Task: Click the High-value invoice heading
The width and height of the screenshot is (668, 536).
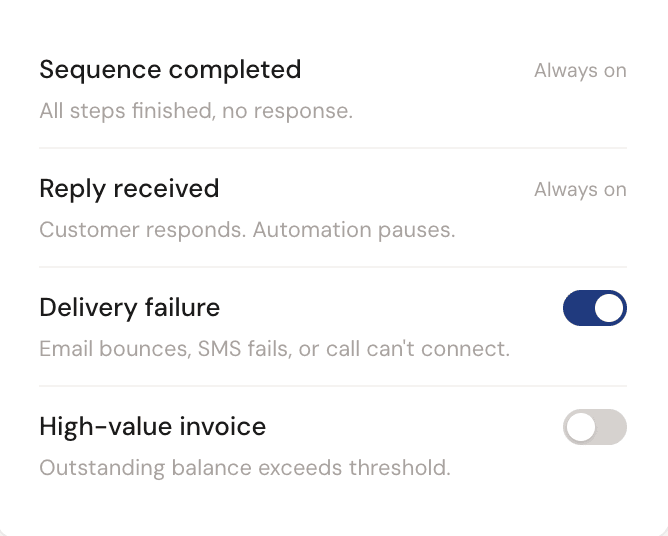Action: coord(152,427)
